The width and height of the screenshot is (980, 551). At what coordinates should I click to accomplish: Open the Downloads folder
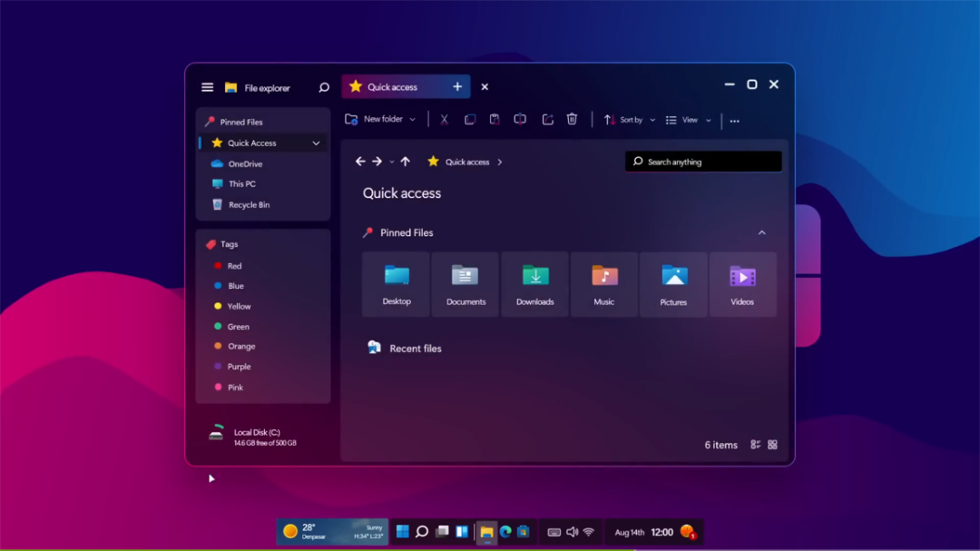(535, 284)
